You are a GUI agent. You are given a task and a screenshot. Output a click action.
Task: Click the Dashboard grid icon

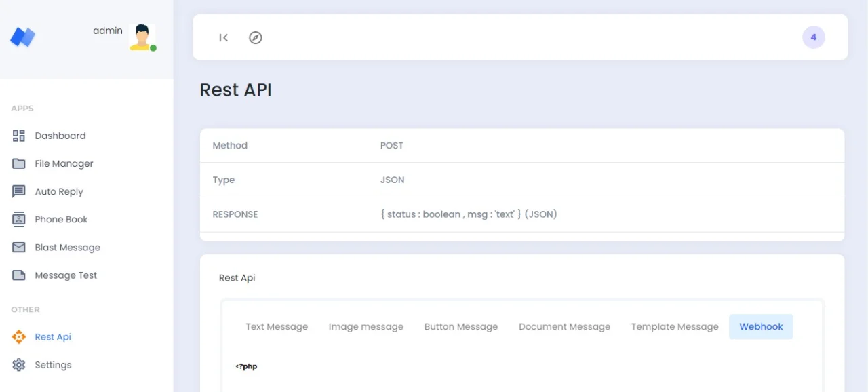coord(19,136)
